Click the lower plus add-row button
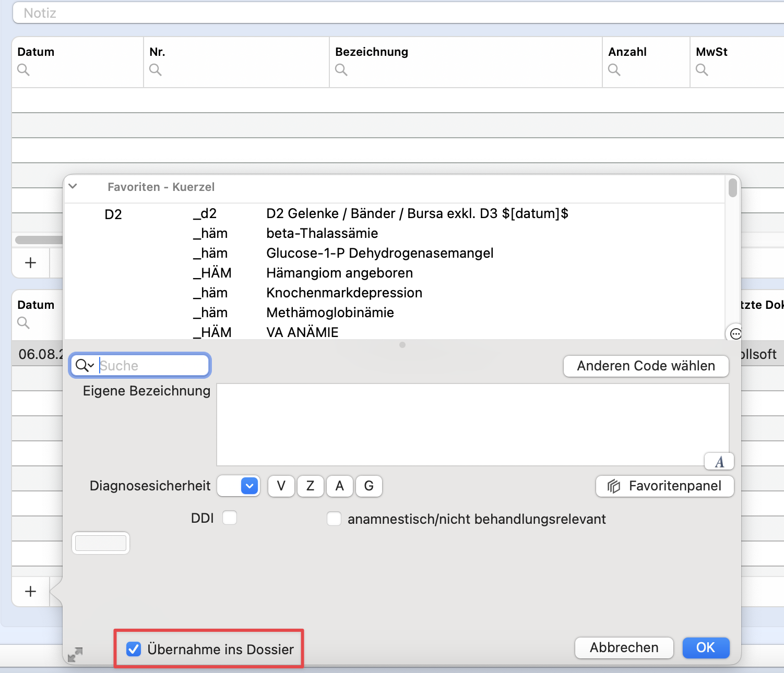This screenshot has height=673, width=784. [31, 591]
